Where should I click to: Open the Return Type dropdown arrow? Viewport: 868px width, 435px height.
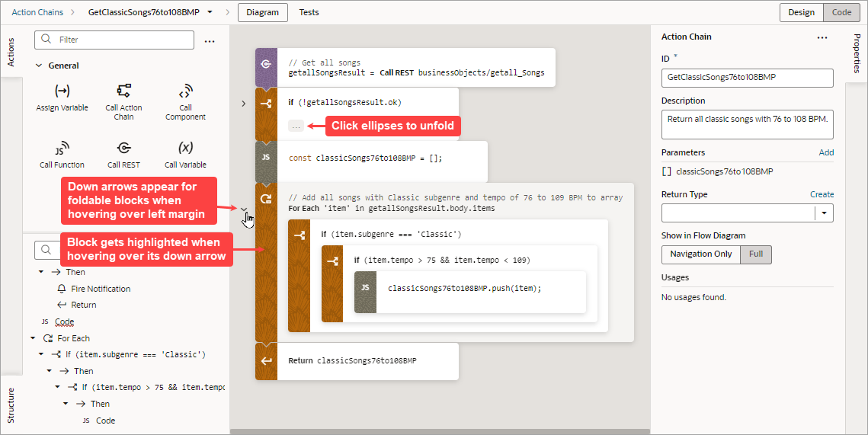coord(824,213)
